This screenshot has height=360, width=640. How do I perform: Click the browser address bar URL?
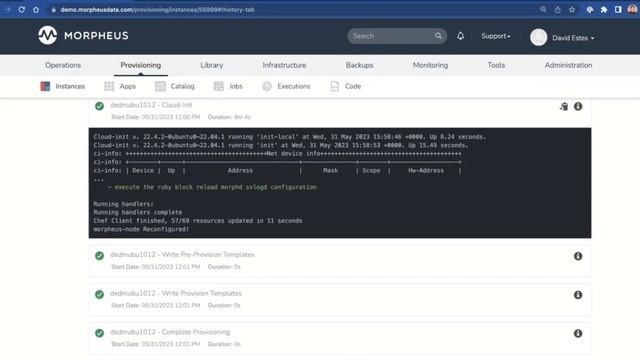[x=157, y=9]
